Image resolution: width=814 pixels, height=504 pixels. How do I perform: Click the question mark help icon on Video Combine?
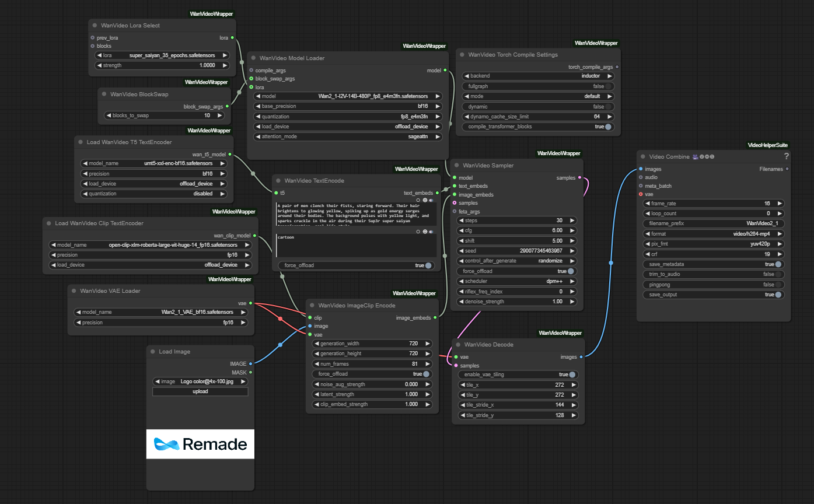787,156
